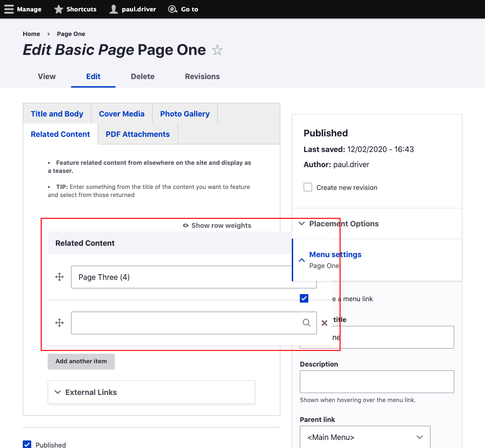Open the Revisions tab
This screenshot has width=485, height=448.
(202, 76)
